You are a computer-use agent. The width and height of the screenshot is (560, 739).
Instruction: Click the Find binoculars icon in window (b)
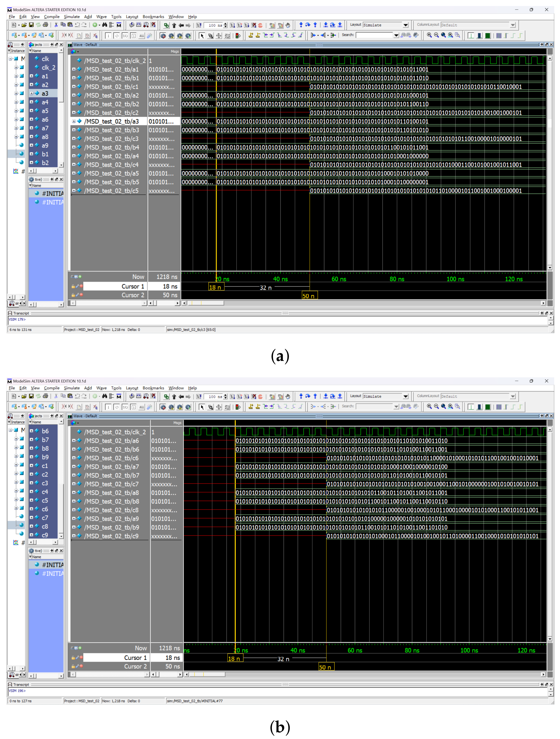[105, 396]
